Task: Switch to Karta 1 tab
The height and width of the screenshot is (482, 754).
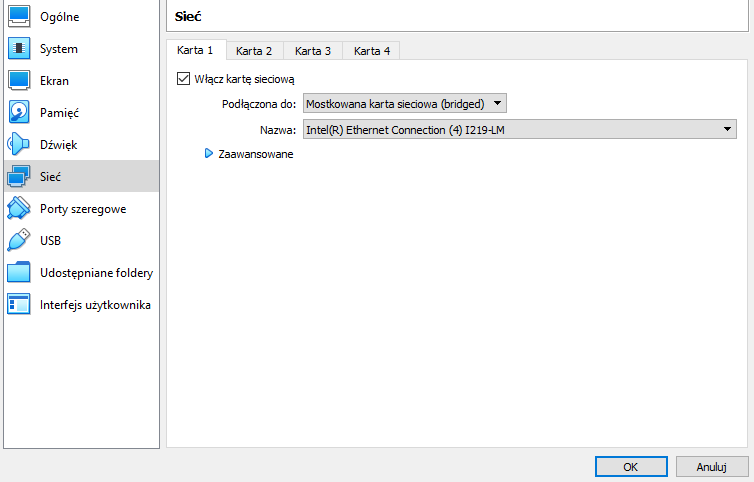Action: coord(195,50)
